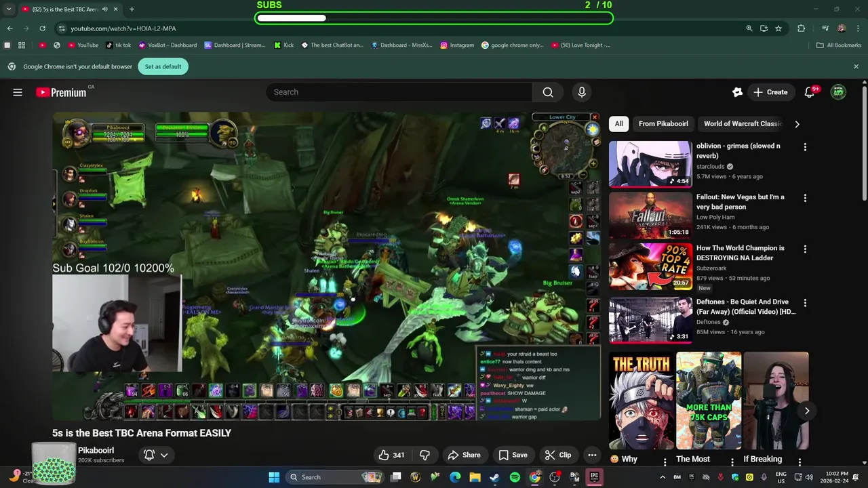Viewport: 868px width, 488px height.
Task: Open the Deftones video thumbnail
Action: click(x=650, y=320)
